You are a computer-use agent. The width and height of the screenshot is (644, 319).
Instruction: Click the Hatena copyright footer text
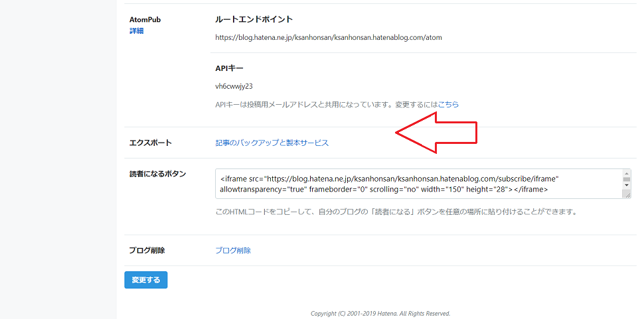click(380, 313)
